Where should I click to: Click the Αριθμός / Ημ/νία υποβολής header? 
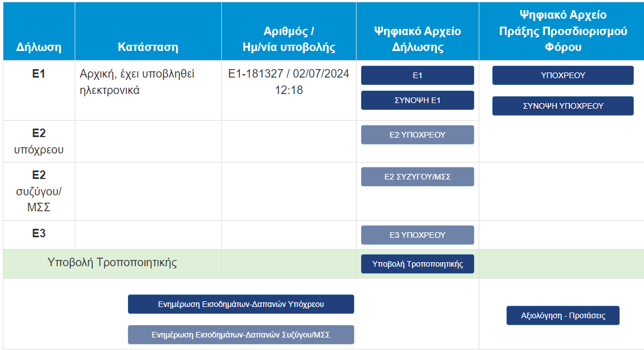(x=289, y=39)
